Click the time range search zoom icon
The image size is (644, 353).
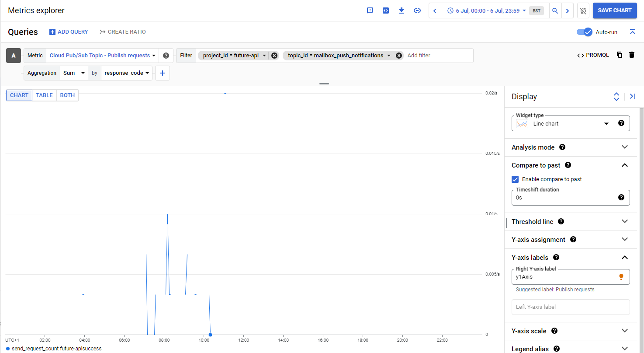tap(555, 10)
